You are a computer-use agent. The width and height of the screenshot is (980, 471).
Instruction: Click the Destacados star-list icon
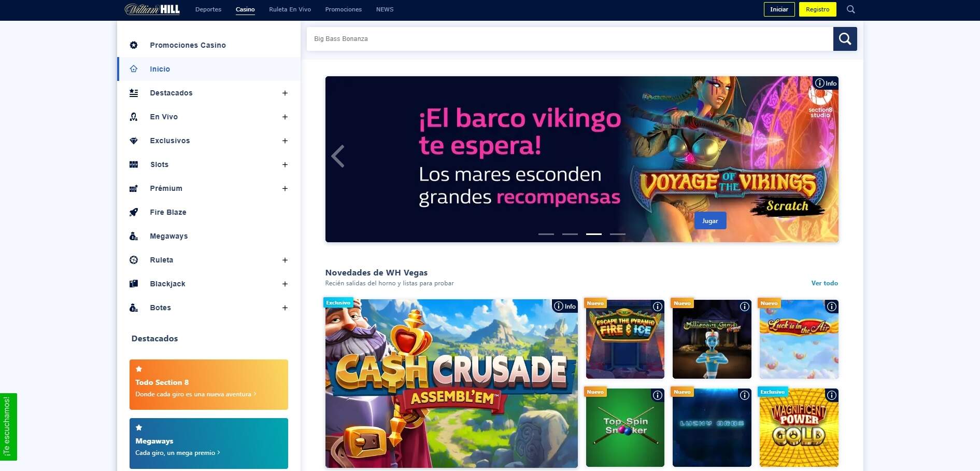point(134,93)
